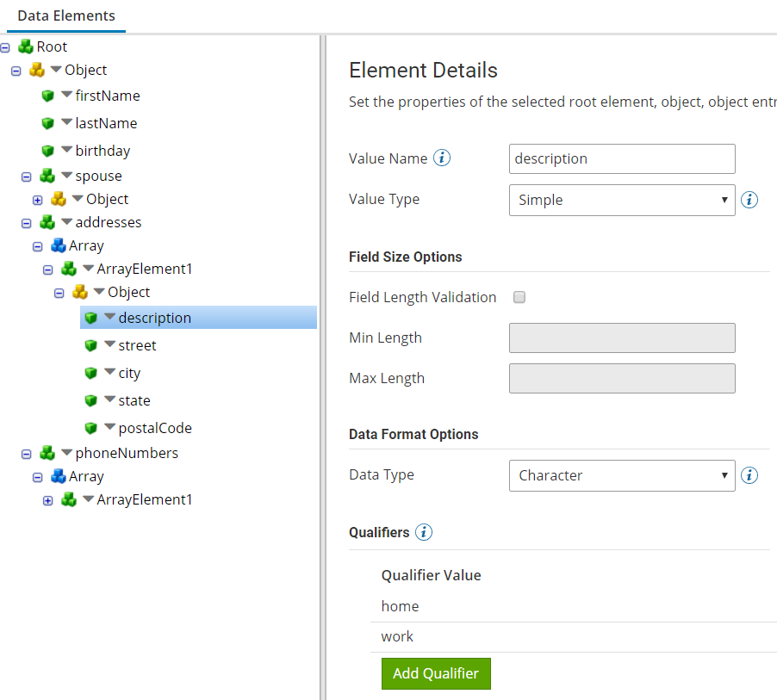The width and height of the screenshot is (777, 700).
Task: Click the Data Type info icon
Action: pos(749,475)
